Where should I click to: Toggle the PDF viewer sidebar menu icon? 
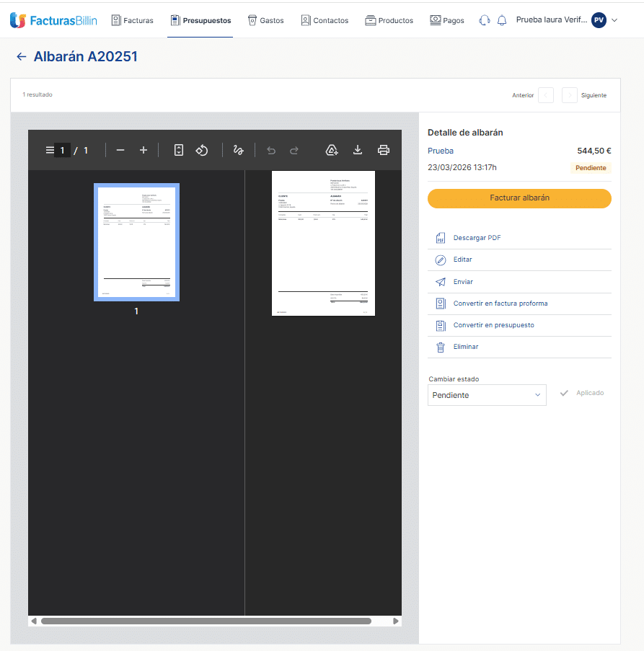tap(50, 150)
